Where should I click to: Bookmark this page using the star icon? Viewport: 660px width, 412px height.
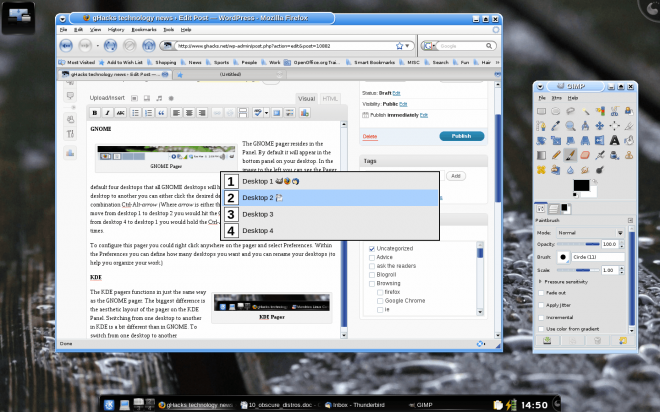pos(397,46)
